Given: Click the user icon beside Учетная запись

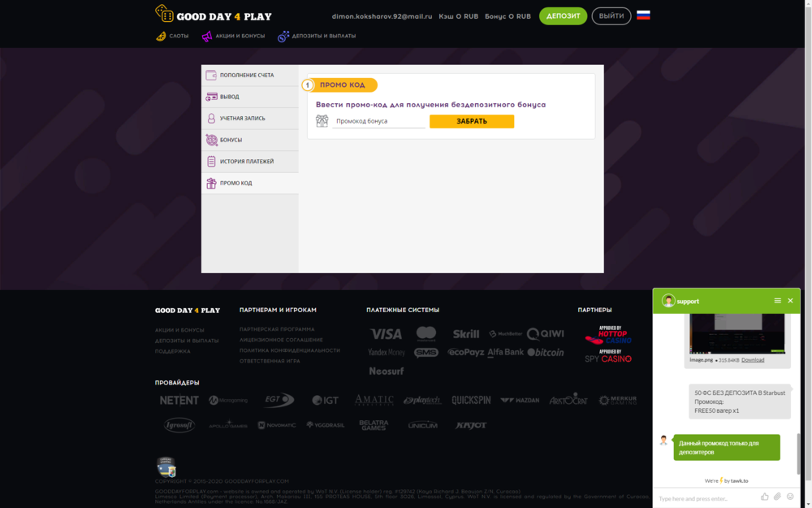Looking at the screenshot, I should click(211, 118).
